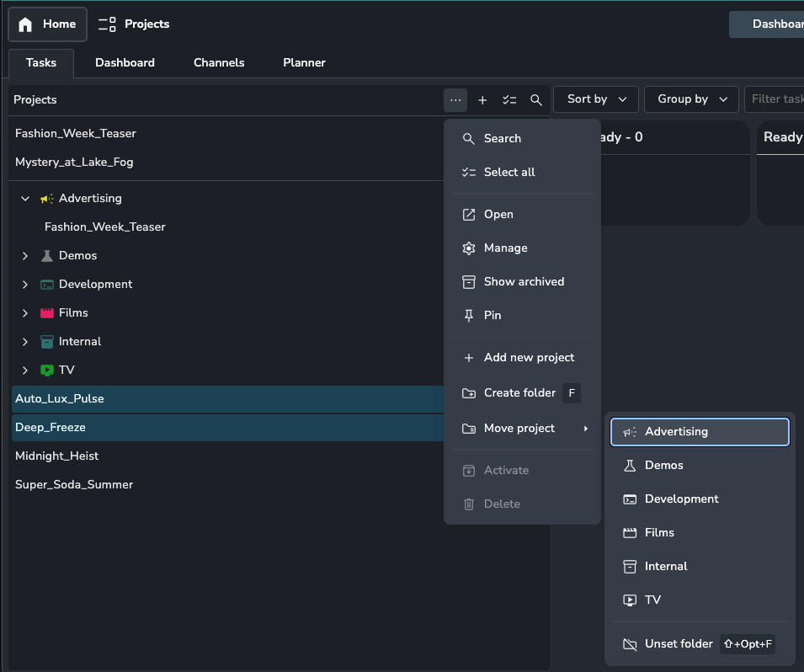The width and height of the screenshot is (804, 672).
Task: Select pinned Fashion_Week_Teaser at list top
Action: tap(226, 133)
